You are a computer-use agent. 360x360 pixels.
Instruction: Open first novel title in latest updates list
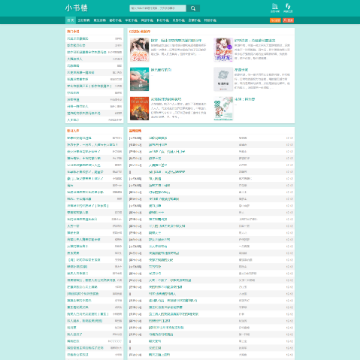[x=158, y=138]
